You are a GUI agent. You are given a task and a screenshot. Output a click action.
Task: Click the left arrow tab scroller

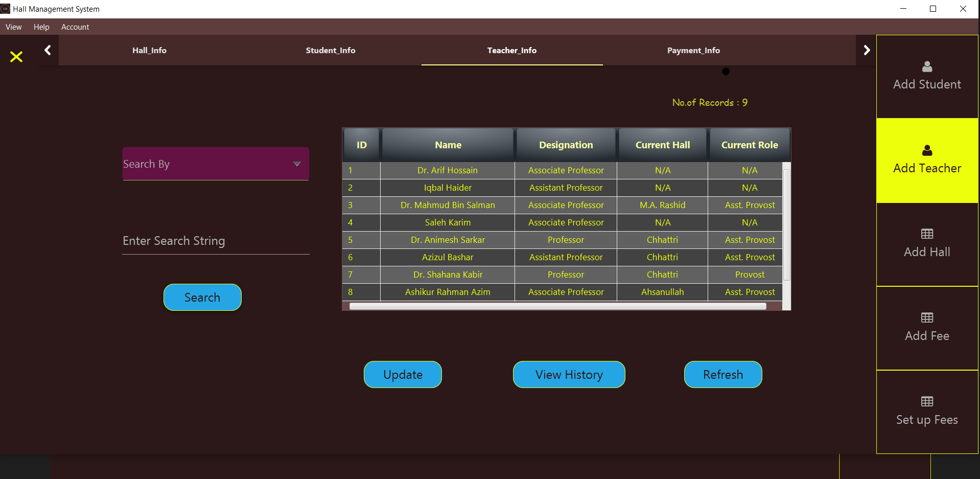pyautogui.click(x=48, y=50)
